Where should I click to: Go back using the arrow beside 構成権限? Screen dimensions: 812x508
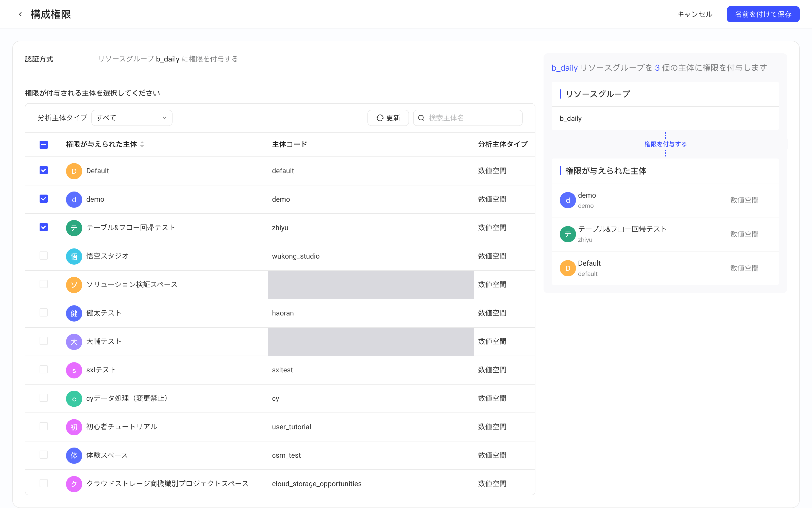click(x=21, y=14)
